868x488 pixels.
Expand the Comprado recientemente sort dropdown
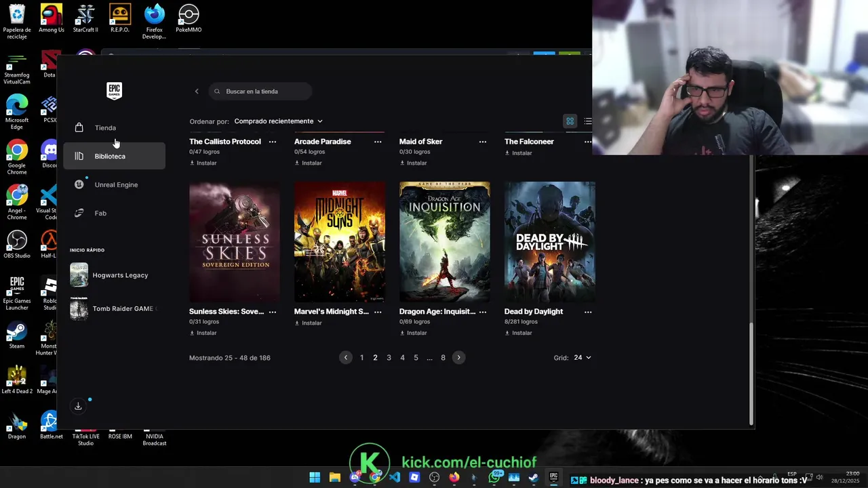(278, 121)
